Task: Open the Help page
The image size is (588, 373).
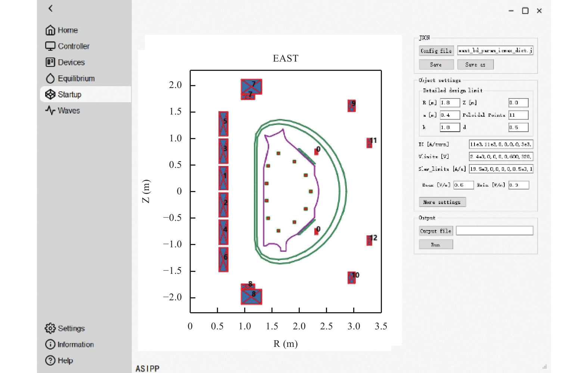Action: (59, 360)
